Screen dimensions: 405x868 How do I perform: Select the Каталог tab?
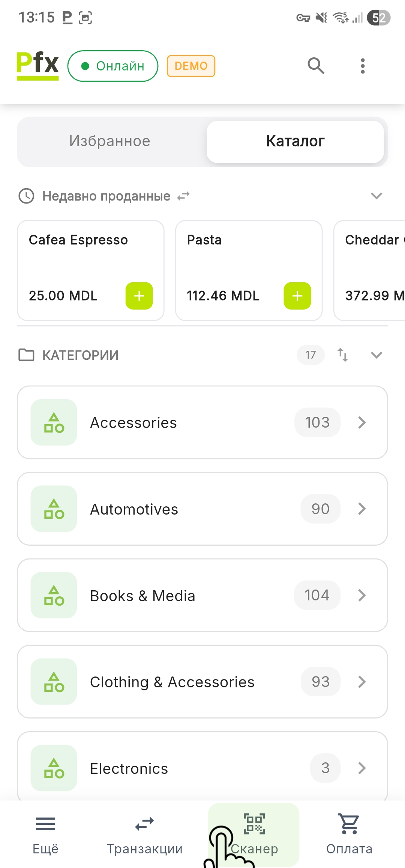[295, 141]
